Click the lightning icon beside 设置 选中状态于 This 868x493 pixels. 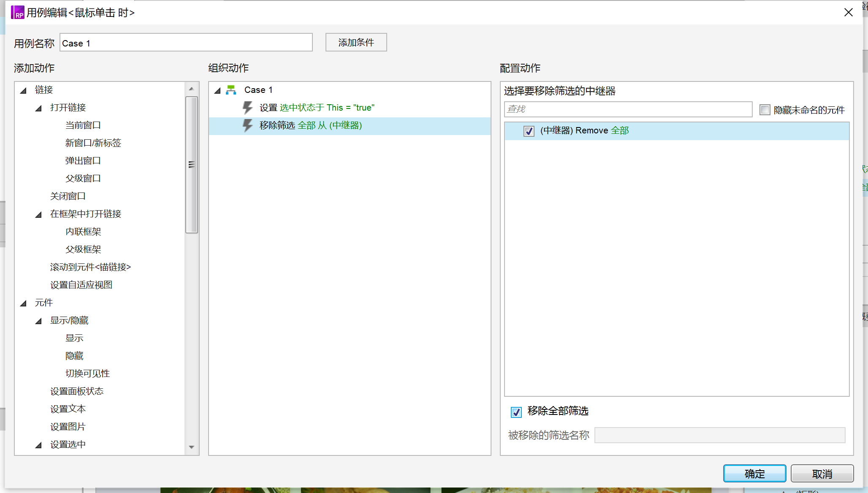[x=248, y=108]
